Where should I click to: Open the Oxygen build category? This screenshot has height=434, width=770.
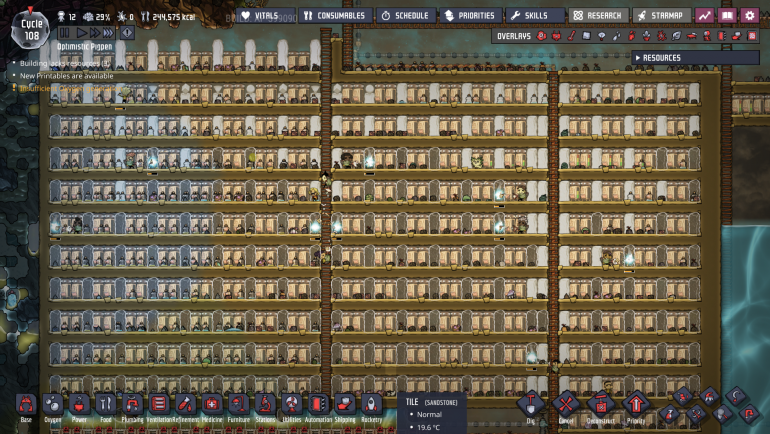[x=53, y=404]
